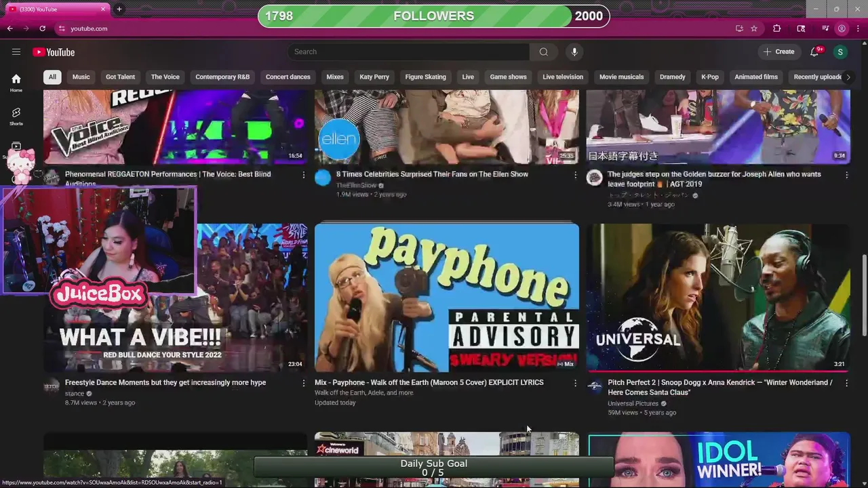Image resolution: width=868 pixels, height=488 pixels.
Task: Go to Home in the sidebar
Action: click(16, 83)
